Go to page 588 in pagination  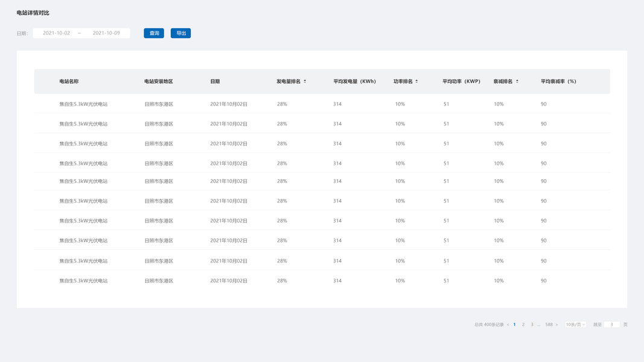[x=549, y=325]
